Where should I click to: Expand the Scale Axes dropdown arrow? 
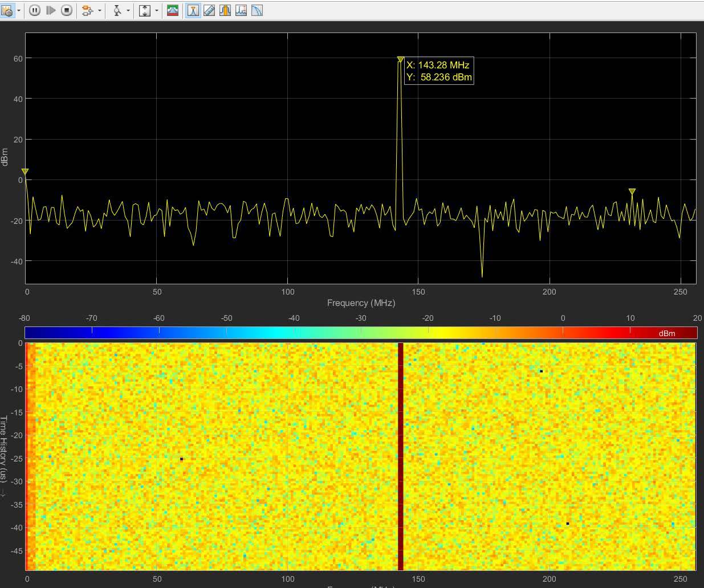coord(157,10)
